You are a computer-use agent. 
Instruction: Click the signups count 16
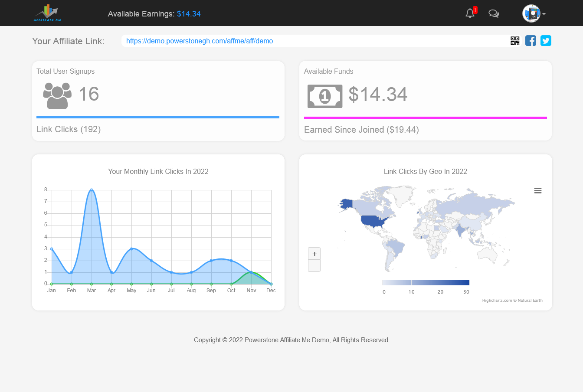(89, 94)
